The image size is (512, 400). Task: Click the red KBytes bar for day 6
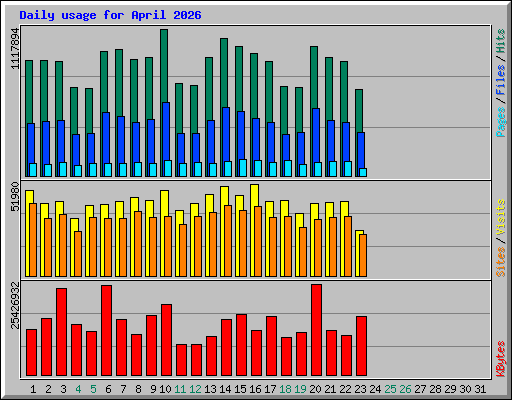click(106, 330)
